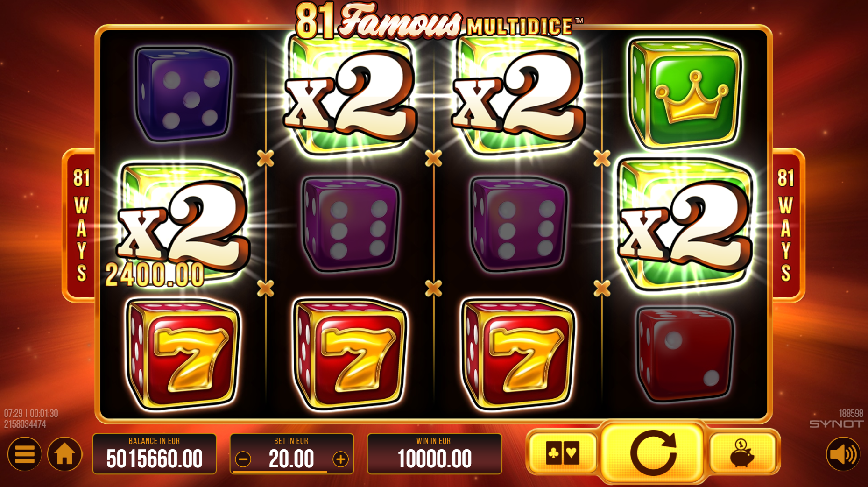
Task: Select the x2 multiplier showing 2400.00
Action: pos(183,224)
